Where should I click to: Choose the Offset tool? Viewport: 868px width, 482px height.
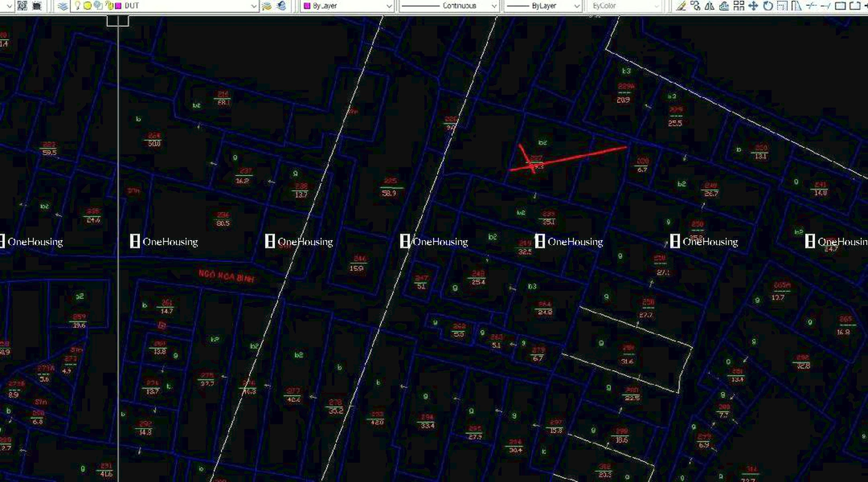coord(724,6)
